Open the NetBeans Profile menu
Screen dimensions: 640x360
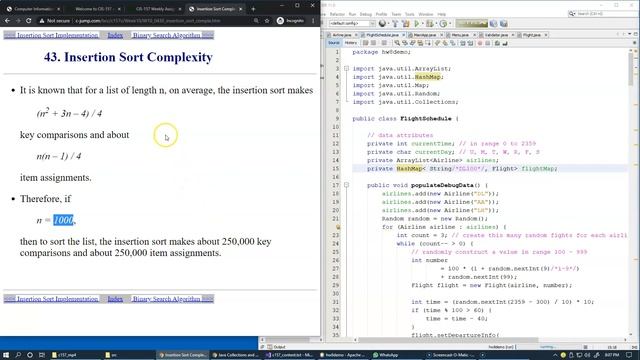(x=381, y=14)
